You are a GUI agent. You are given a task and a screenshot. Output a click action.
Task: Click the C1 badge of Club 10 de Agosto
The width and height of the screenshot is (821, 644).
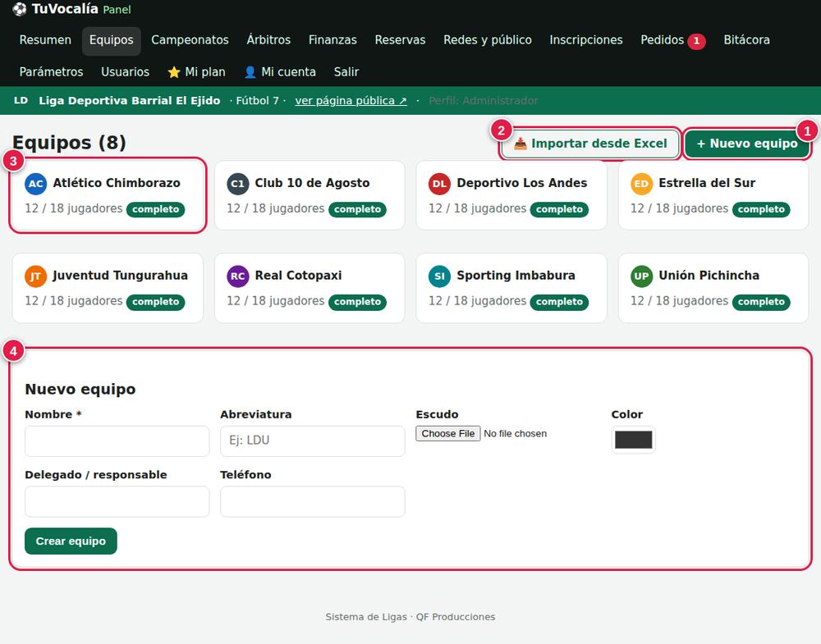click(x=238, y=184)
